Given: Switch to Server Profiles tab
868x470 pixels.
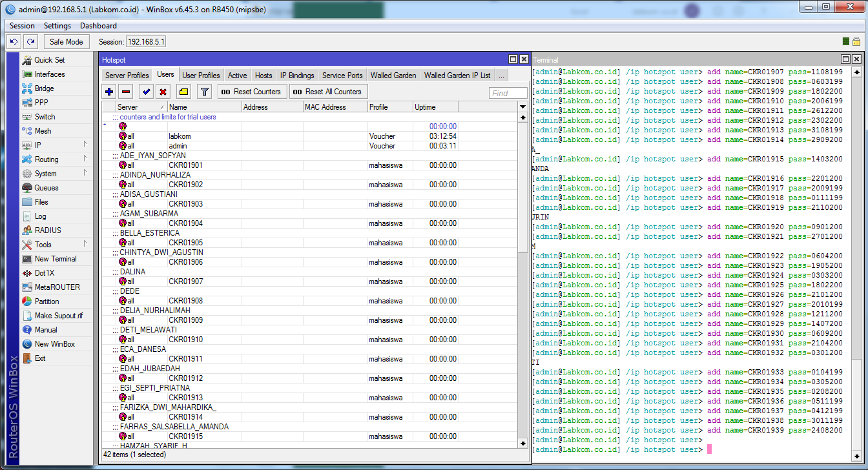Looking at the screenshot, I should [127, 76].
